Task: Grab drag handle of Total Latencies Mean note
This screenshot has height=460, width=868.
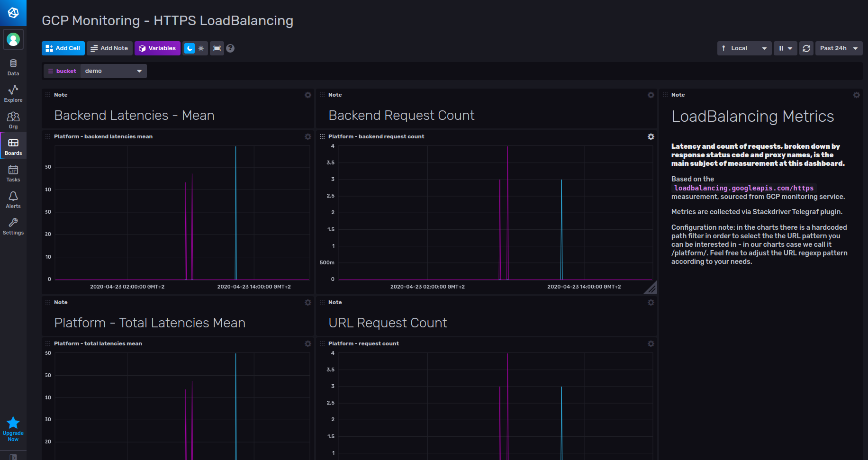Action: coord(48,302)
